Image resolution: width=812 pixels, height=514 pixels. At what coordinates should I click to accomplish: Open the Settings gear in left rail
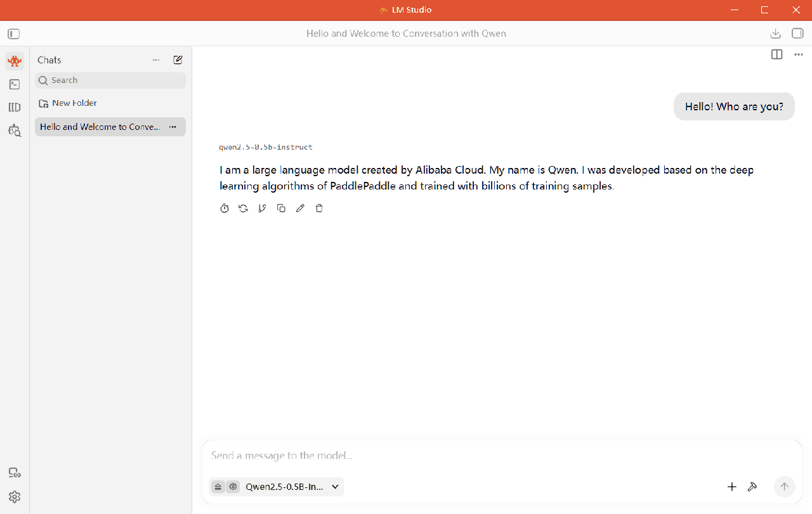click(15, 496)
